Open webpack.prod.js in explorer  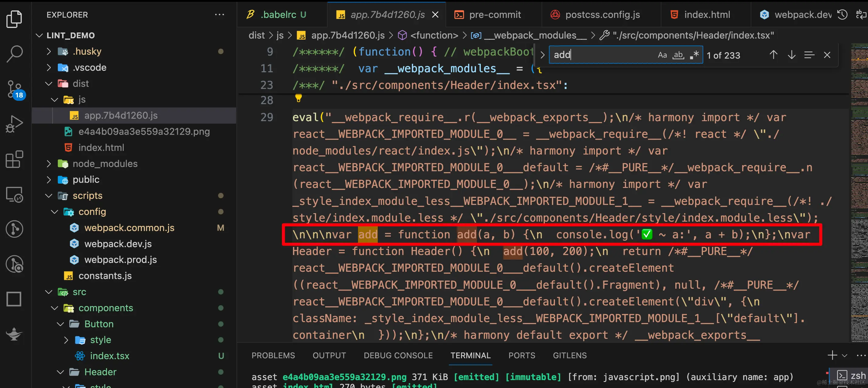pos(120,260)
